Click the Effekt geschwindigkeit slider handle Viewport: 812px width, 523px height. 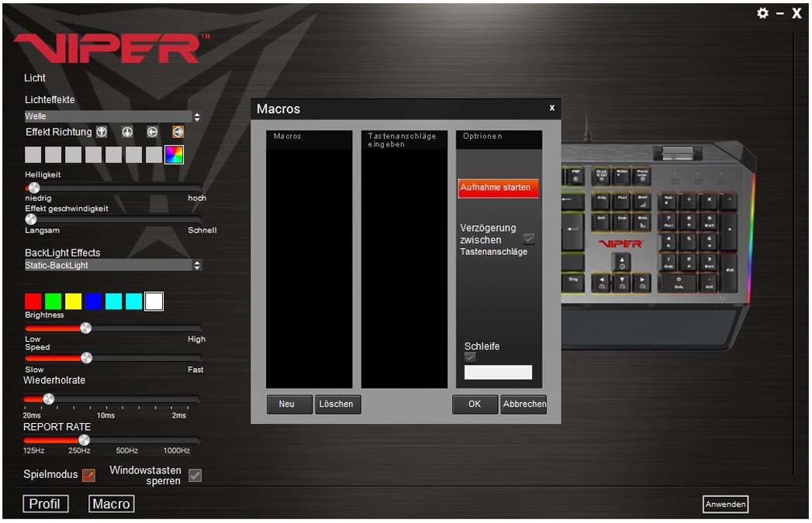(x=31, y=219)
